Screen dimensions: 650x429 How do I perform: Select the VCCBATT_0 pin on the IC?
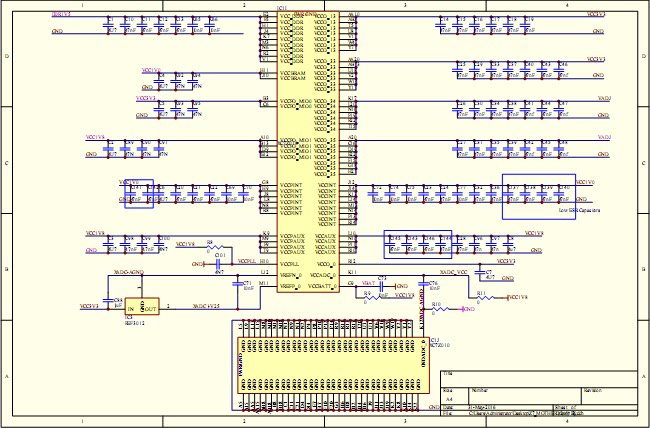coord(325,286)
